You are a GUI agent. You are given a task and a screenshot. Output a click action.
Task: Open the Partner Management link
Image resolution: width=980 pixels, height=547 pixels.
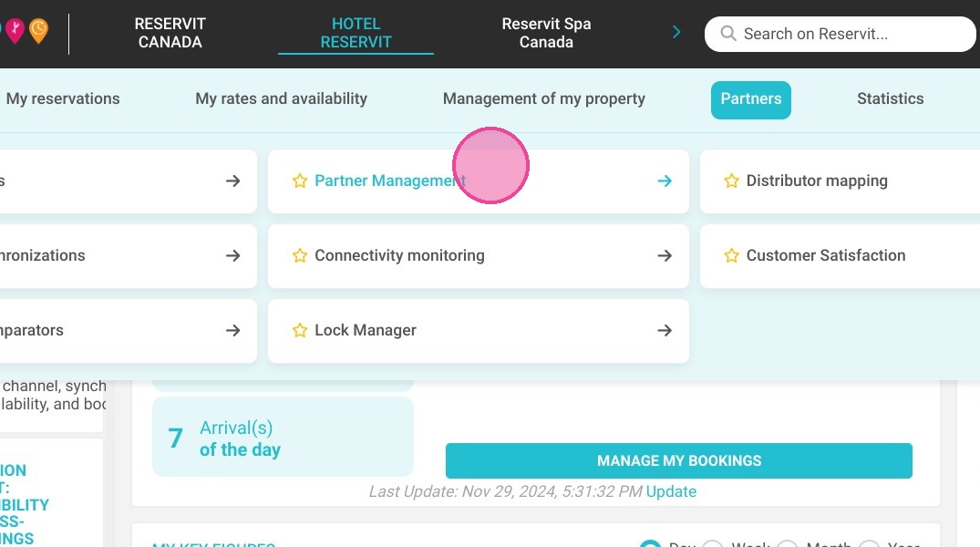coord(390,181)
